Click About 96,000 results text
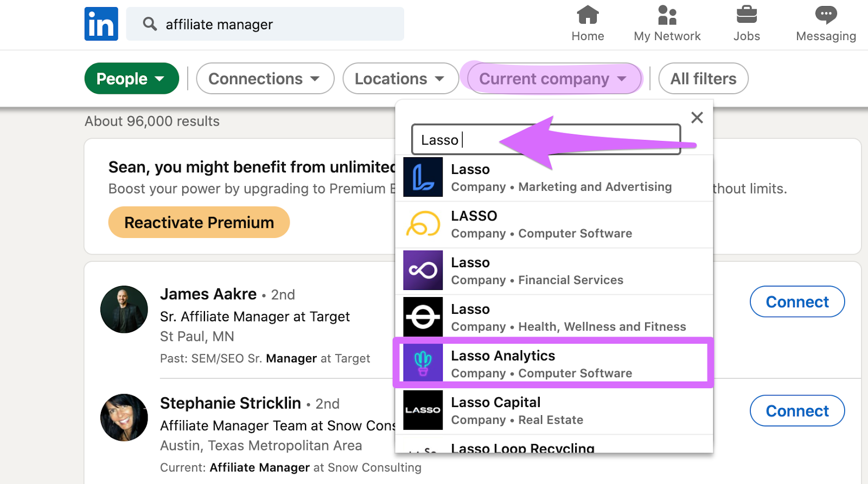The height and width of the screenshot is (484, 868). pos(152,121)
